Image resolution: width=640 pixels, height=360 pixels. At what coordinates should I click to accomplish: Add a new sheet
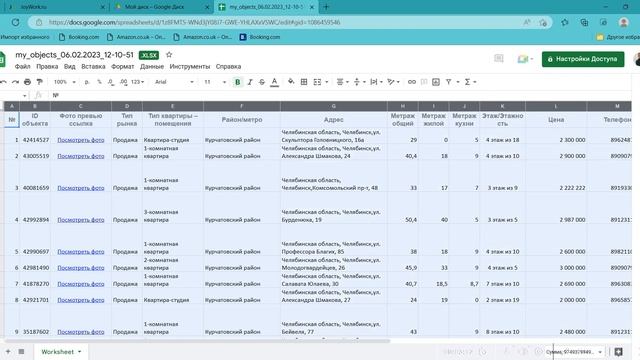(8, 351)
